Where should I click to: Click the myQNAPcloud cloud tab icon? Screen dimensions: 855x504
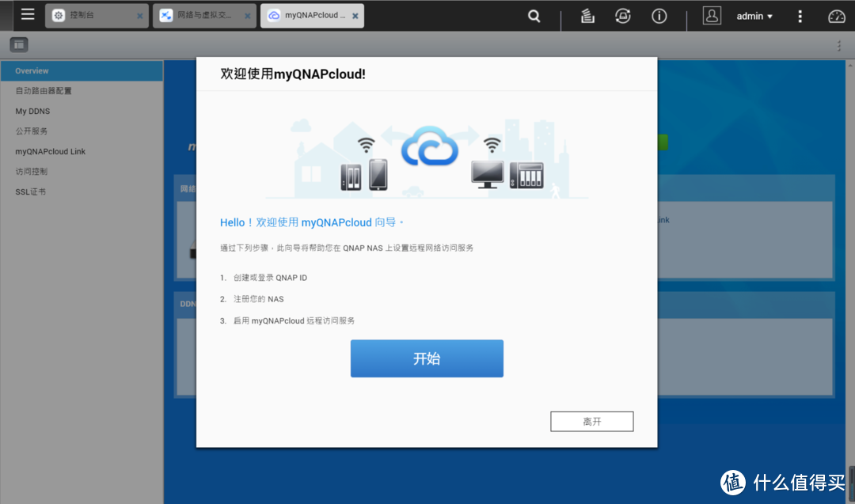274,15
